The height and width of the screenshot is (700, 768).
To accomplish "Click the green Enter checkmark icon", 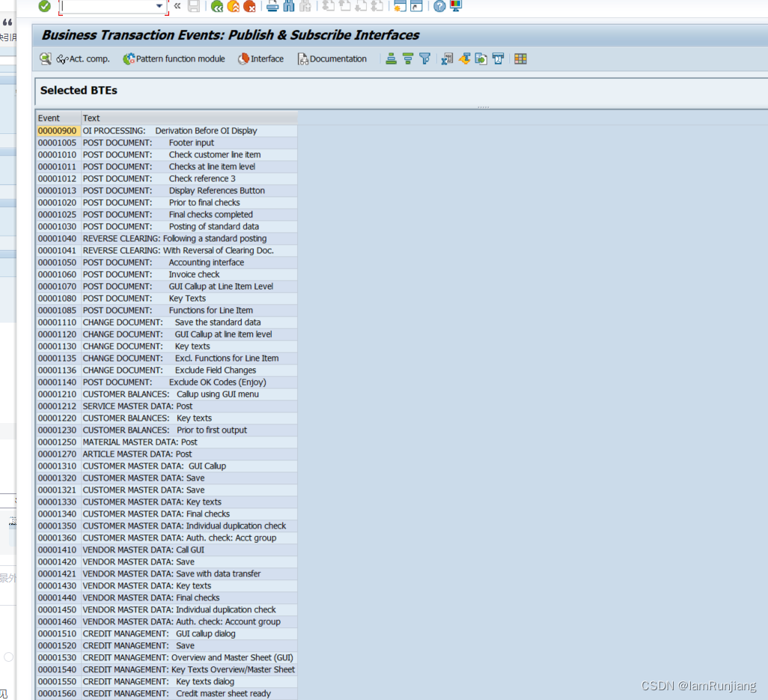I will coord(45,6).
